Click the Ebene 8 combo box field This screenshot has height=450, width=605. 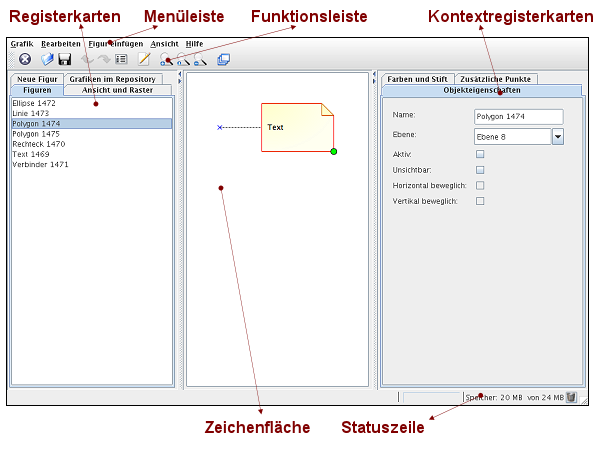click(512, 137)
